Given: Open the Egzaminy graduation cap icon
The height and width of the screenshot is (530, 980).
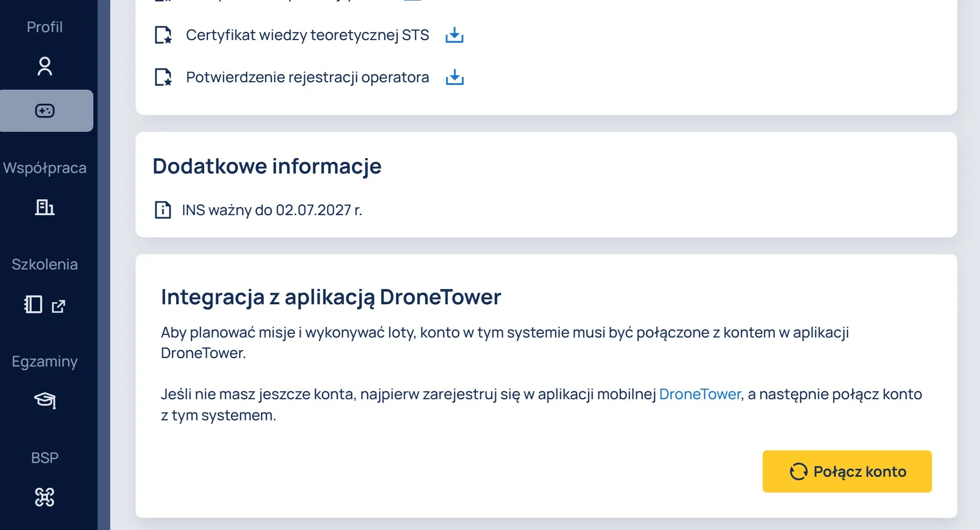Looking at the screenshot, I should coord(45,401).
